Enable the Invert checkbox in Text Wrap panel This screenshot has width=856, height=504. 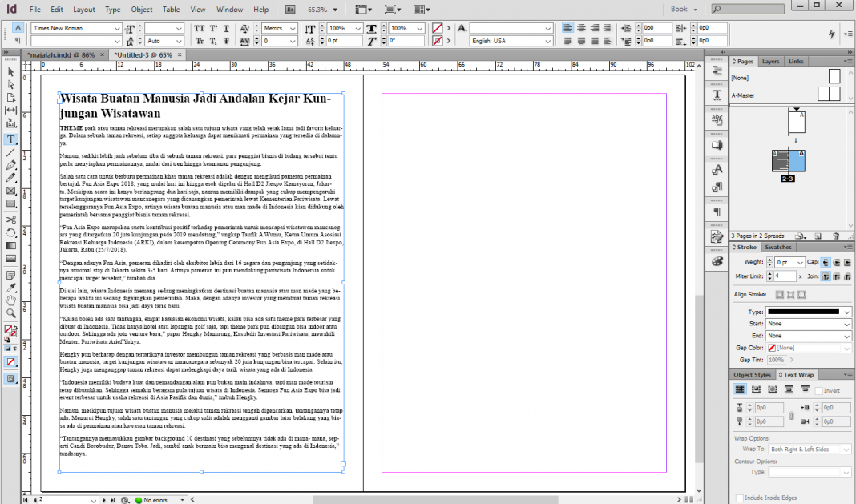point(819,390)
